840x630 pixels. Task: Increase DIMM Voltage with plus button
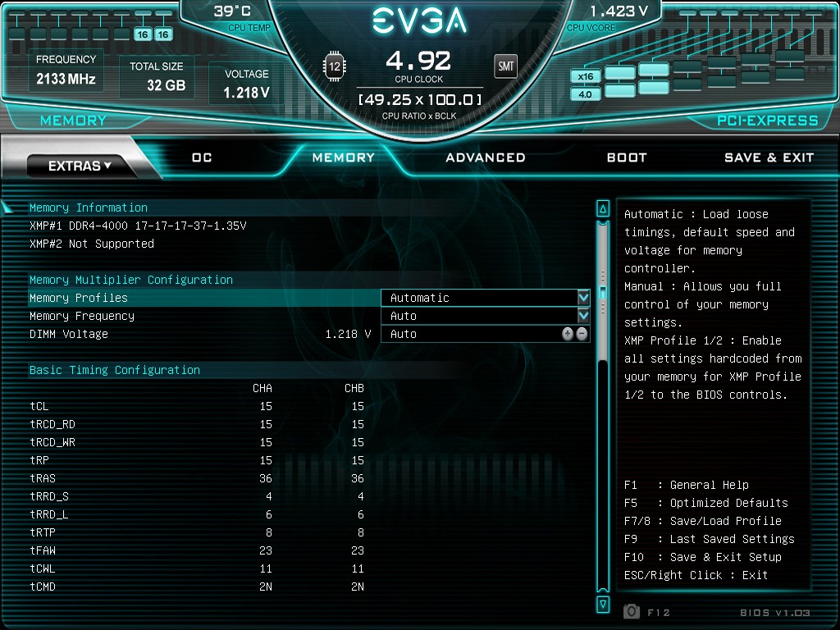[568, 335]
